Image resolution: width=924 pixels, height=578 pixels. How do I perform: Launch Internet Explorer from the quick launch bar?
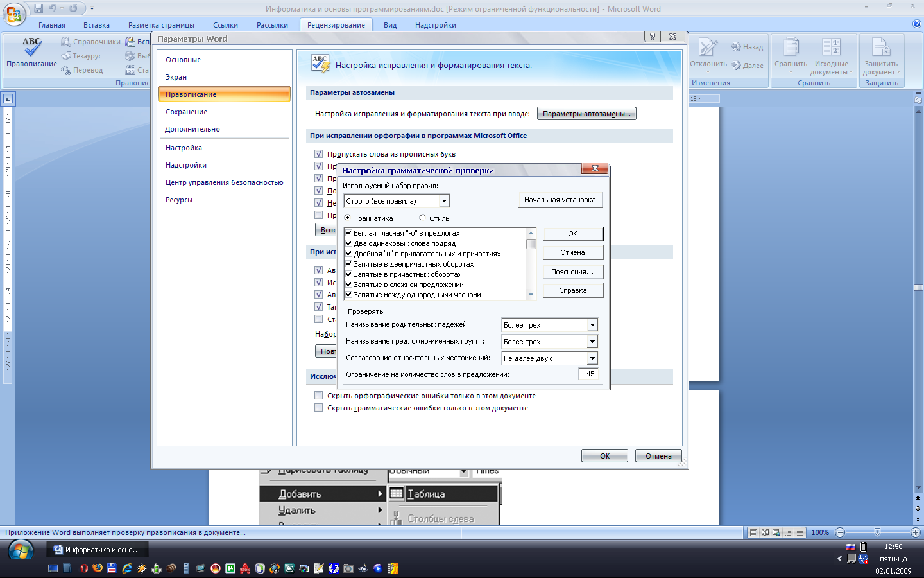tap(127, 568)
